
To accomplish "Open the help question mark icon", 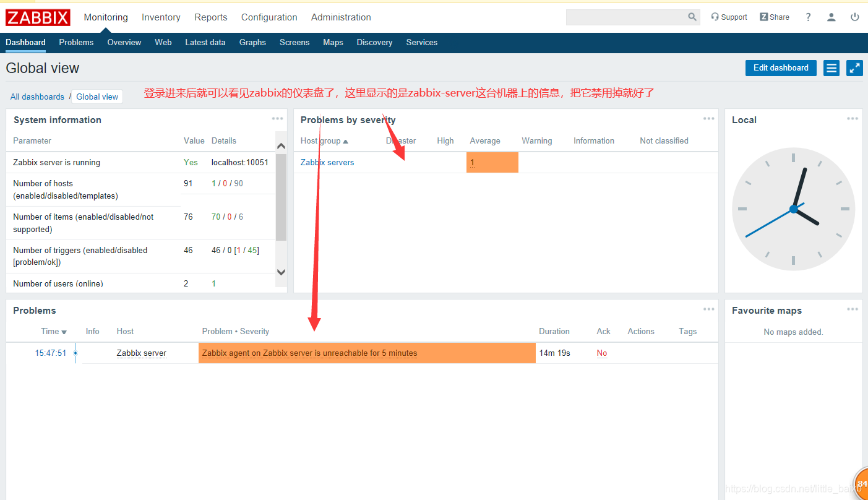I will tap(808, 17).
